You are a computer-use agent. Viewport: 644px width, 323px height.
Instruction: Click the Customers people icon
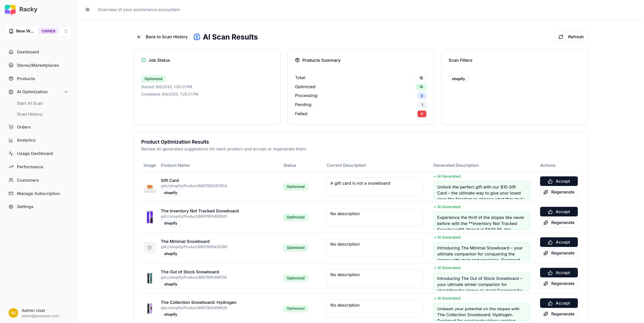pyautogui.click(x=11, y=180)
